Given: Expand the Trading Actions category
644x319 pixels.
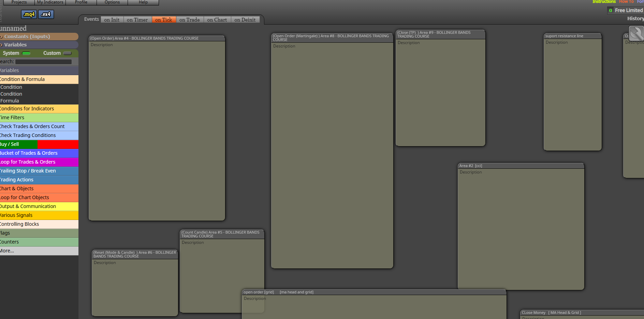Looking at the screenshot, I should tap(39, 180).
